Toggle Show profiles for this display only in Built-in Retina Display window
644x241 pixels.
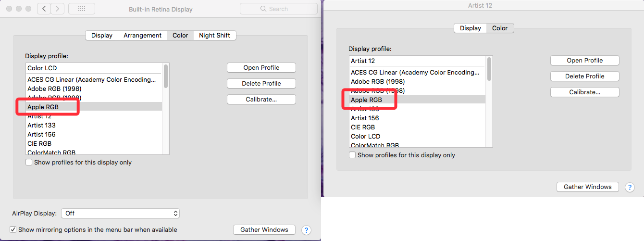[29, 163]
